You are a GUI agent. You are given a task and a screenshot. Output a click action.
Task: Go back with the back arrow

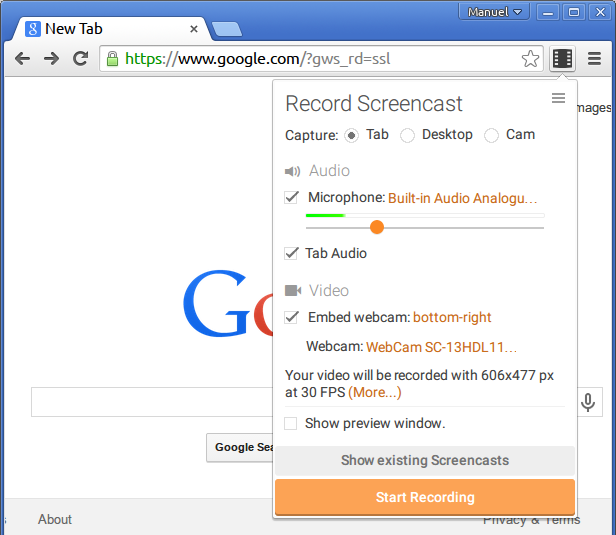tap(22, 59)
